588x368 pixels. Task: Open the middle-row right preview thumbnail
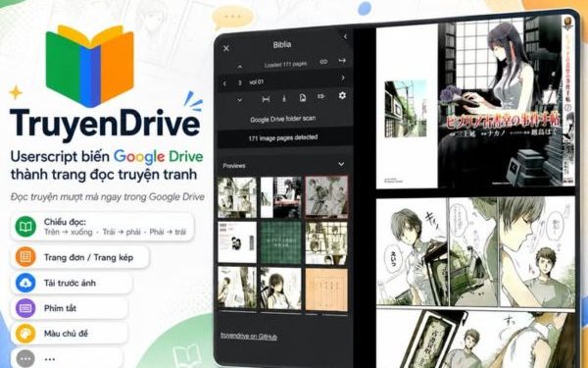(x=326, y=243)
